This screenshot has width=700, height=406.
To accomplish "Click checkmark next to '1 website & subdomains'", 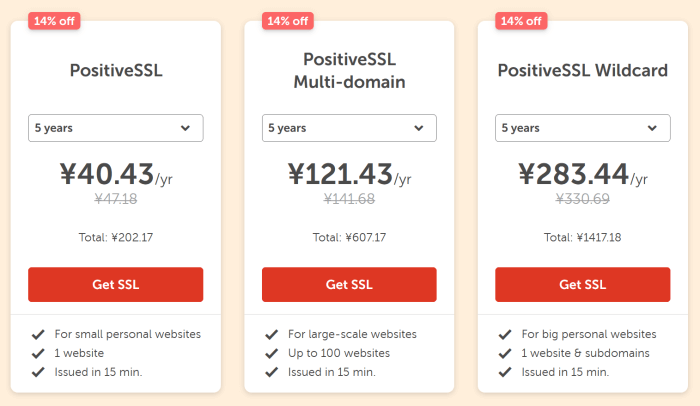I will 505,353.
